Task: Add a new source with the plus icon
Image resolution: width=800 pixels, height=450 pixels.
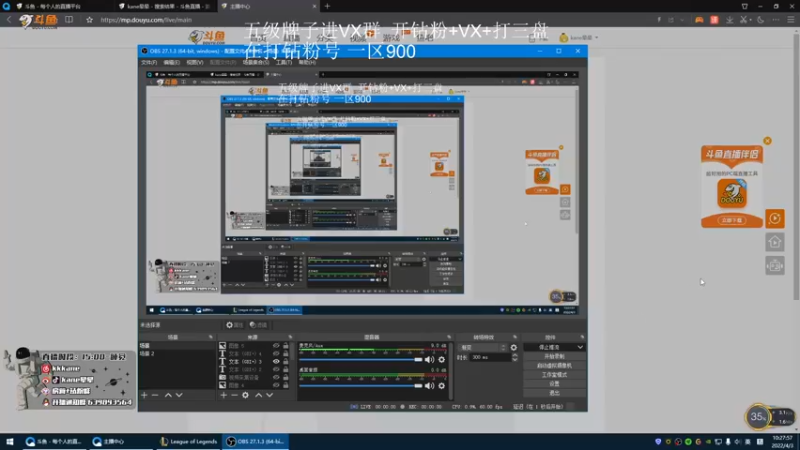Action: coord(223,395)
